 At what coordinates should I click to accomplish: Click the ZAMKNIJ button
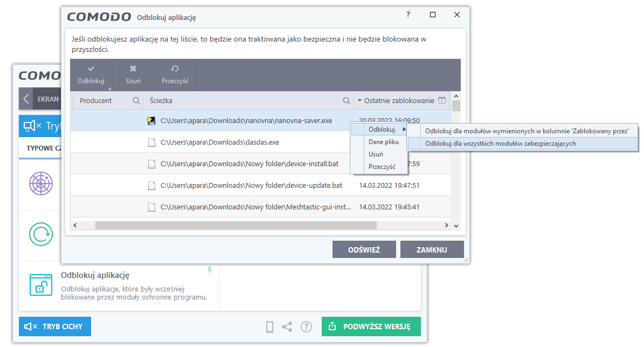432,249
